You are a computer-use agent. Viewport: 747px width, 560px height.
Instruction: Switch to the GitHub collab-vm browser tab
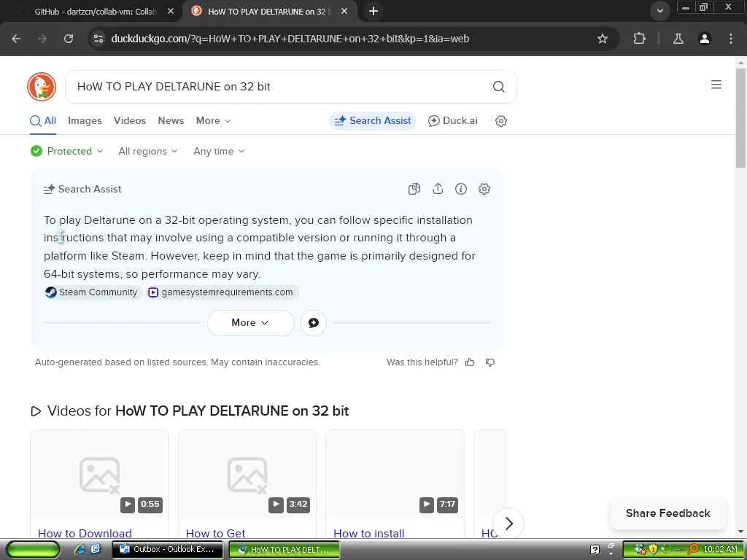95,12
